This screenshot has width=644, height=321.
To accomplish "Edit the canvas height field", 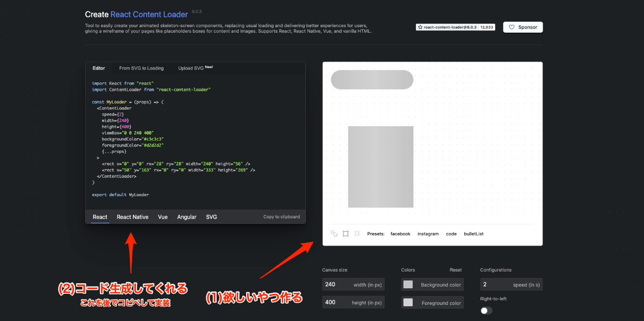I will (x=353, y=302).
